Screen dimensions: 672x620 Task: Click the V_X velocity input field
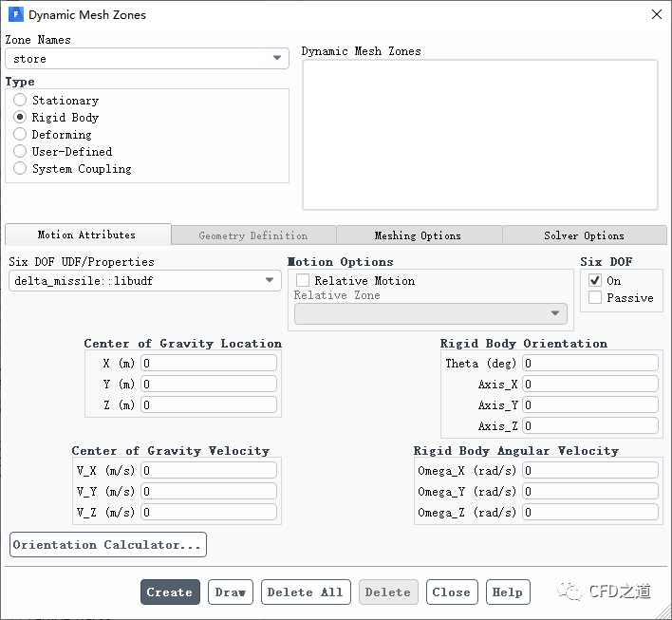pyautogui.click(x=209, y=471)
